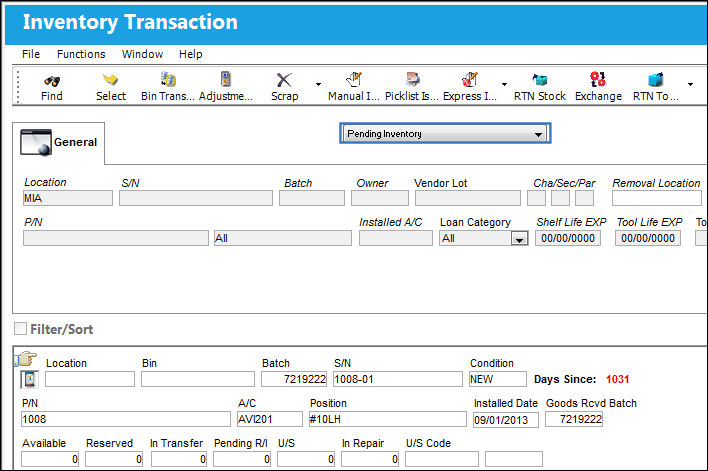Expand the dropdown arrow after Scrap
Image resolution: width=708 pixels, height=471 pixels.
tap(318, 84)
